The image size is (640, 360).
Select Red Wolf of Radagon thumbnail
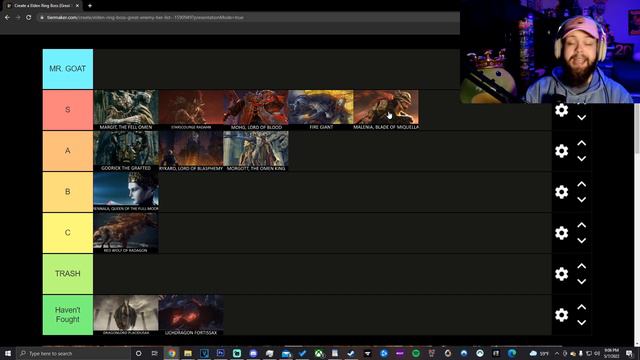pyautogui.click(x=126, y=233)
